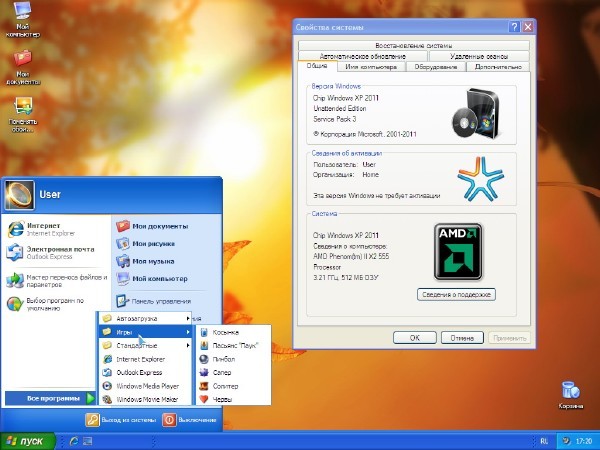Click the User account picture in Start menu
The image size is (600, 450).
[x=19, y=195]
